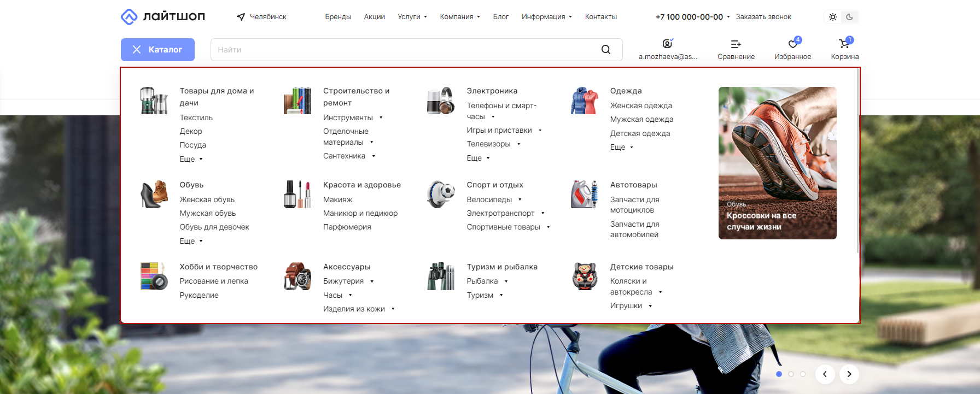The width and height of the screenshot is (980, 394).
Task: Expand the Информация dropdown menu
Action: (x=547, y=17)
